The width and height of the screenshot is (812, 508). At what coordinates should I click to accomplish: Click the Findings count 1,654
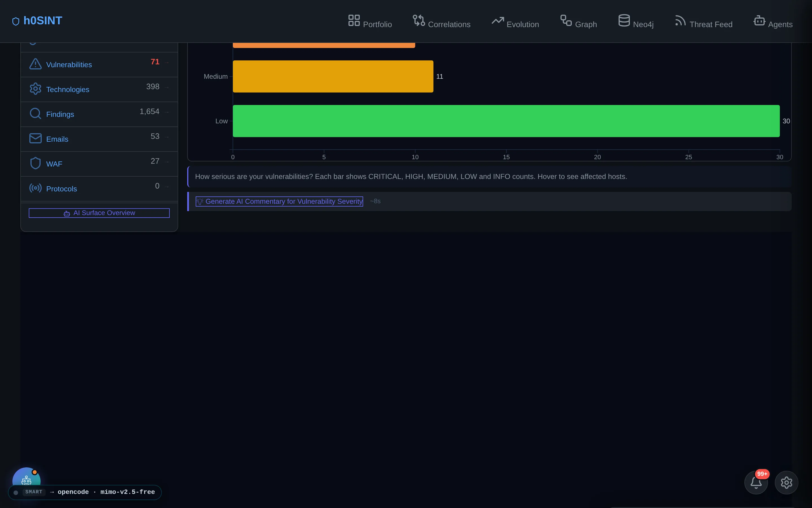pos(150,111)
